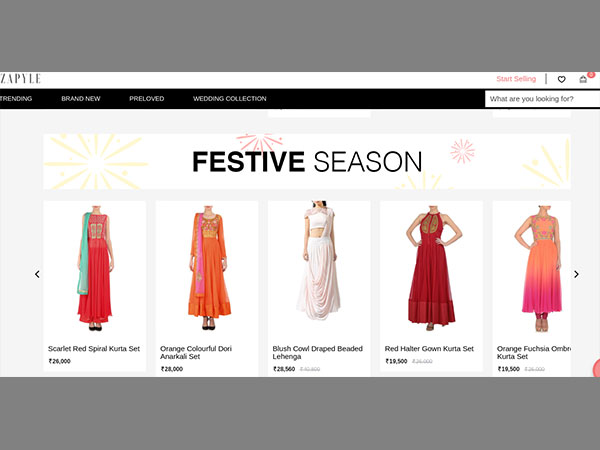Viewport: 600px width, 450px height.
Task: Open the shopping bag cart icon
Action: point(584,79)
